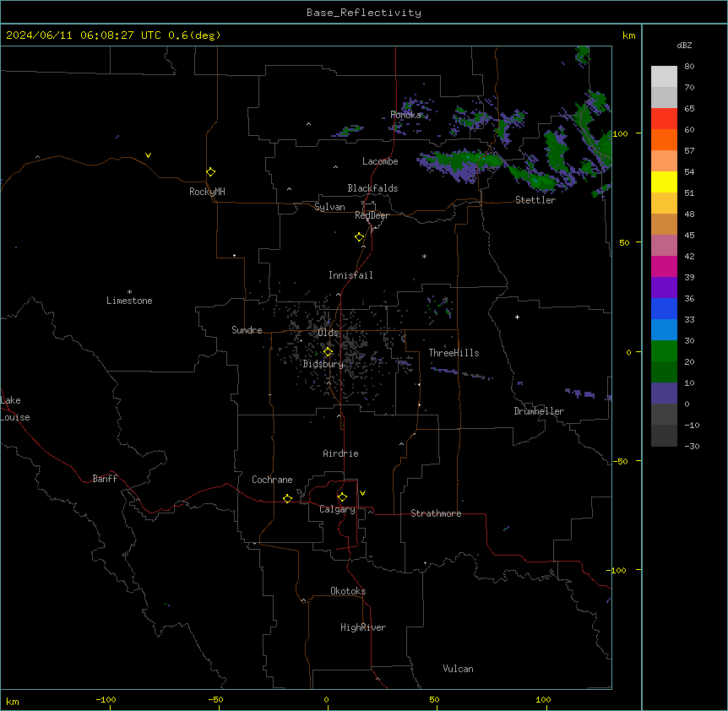Click the blue 36 dBZ legend swatch
The height and width of the screenshot is (711, 728).
pos(664,308)
